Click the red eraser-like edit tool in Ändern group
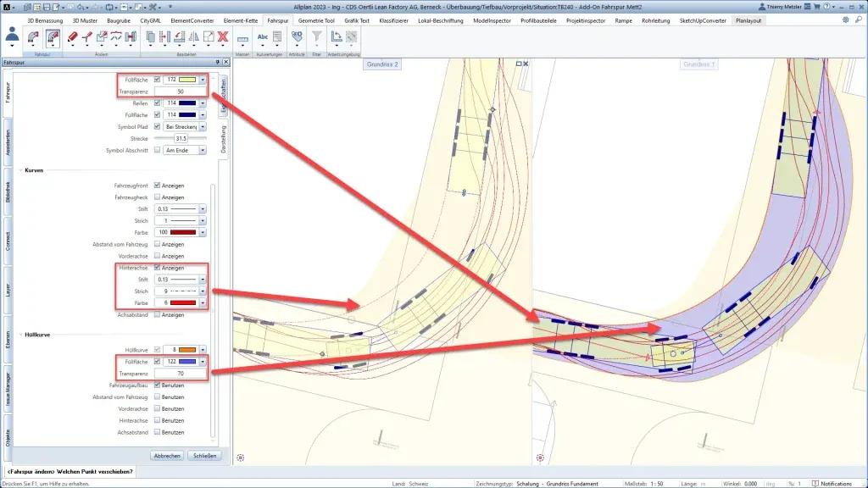868x488 pixels. pos(72,37)
